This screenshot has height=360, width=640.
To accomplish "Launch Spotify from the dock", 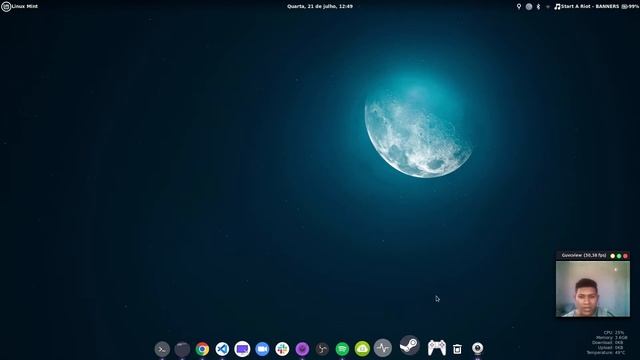I will pos(342,349).
